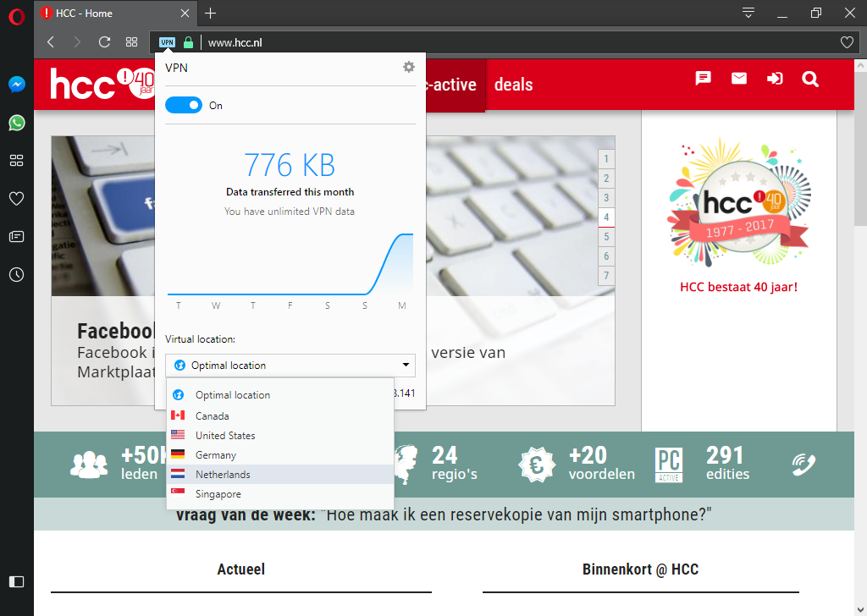This screenshot has height=616, width=867.
Task: Go to slide 6 of carousel
Action: pyautogui.click(x=606, y=256)
